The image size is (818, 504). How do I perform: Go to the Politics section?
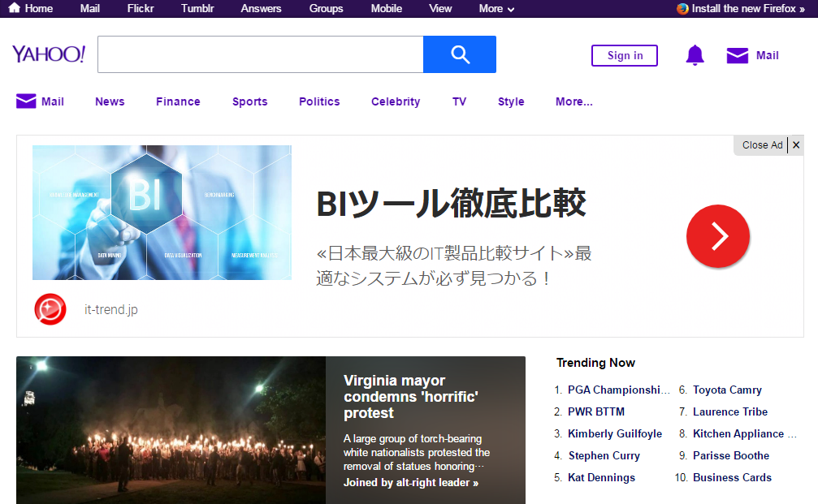319,101
